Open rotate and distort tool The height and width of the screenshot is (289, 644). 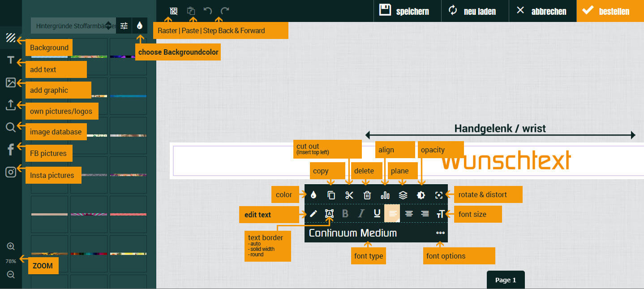click(439, 195)
